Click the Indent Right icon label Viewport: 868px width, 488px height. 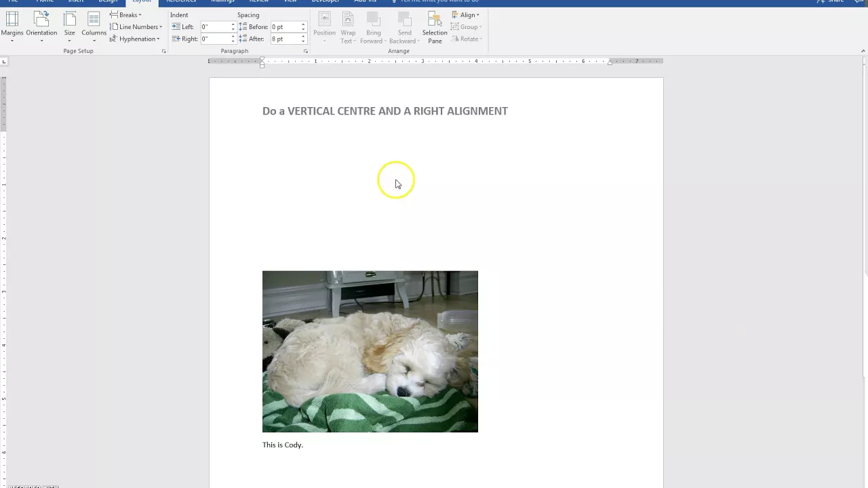[x=184, y=39]
